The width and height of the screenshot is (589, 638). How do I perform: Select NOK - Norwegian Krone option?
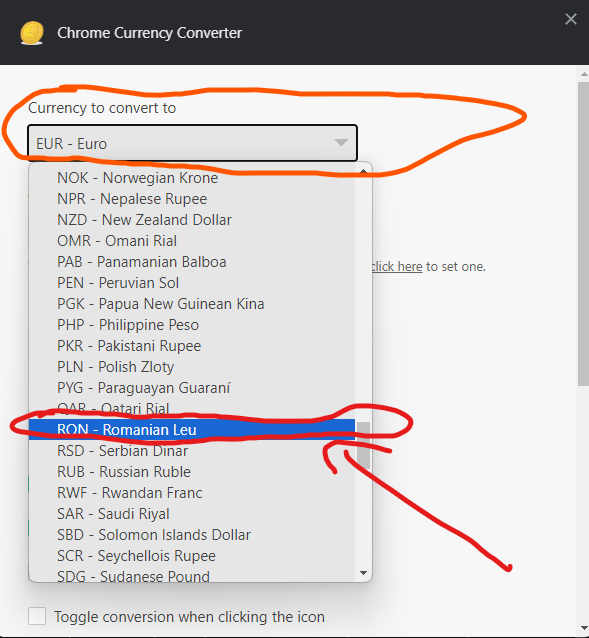pos(192,178)
